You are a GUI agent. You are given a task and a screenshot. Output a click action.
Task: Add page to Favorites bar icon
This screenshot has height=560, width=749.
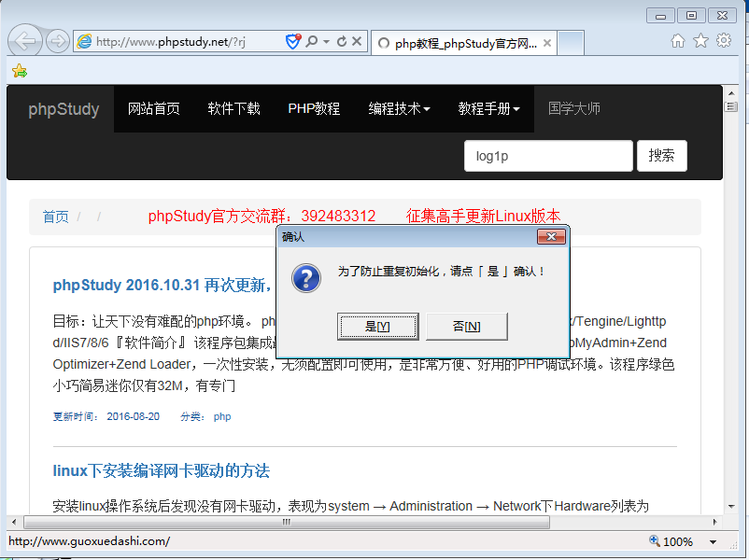click(20, 71)
